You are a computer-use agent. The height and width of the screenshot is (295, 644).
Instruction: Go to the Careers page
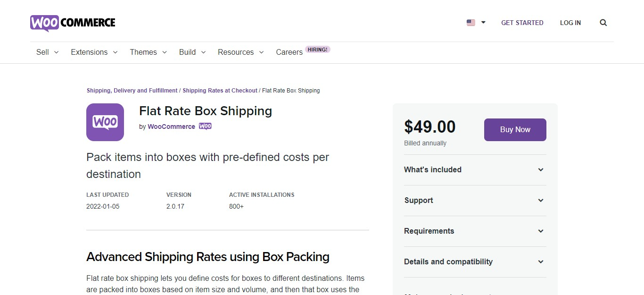pyautogui.click(x=289, y=52)
